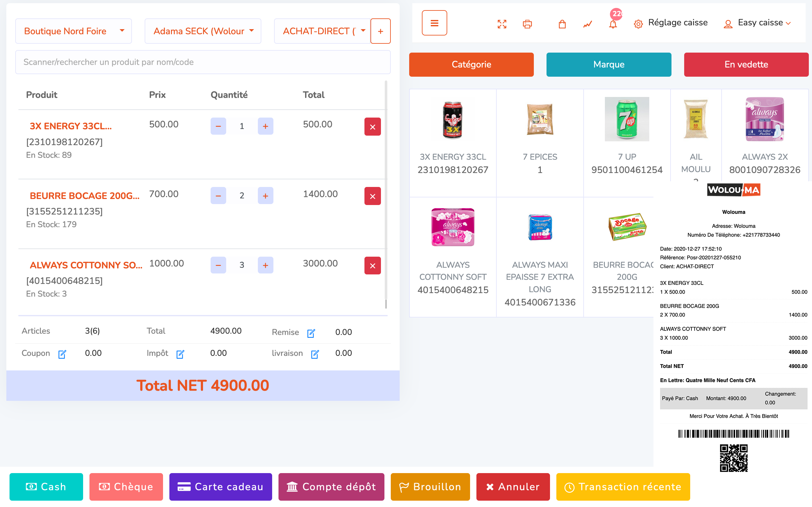Click the sales chart trend icon
This screenshot has width=812, height=507.
point(587,24)
